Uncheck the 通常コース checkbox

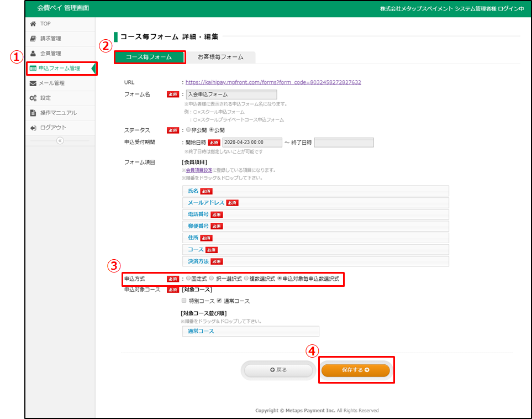pyautogui.click(x=219, y=301)
